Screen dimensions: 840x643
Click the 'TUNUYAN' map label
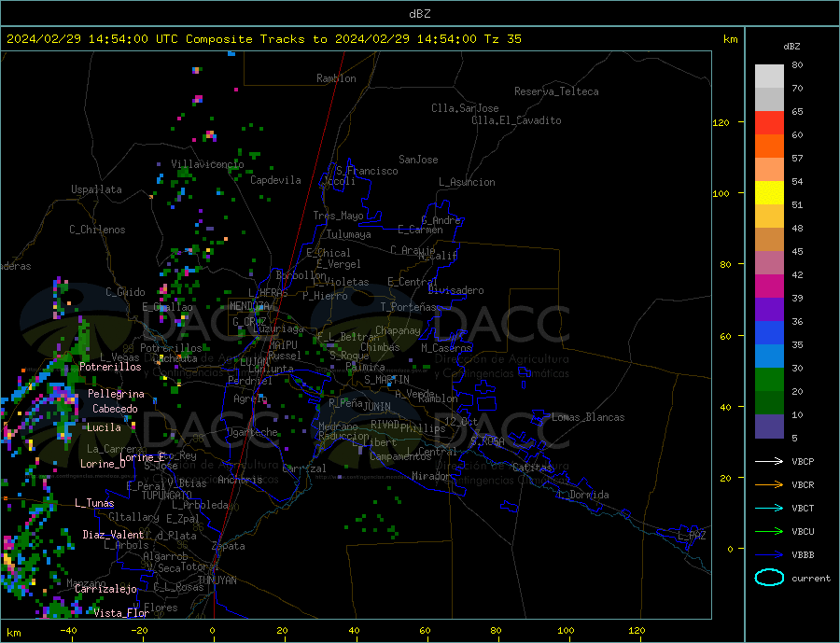217,580
